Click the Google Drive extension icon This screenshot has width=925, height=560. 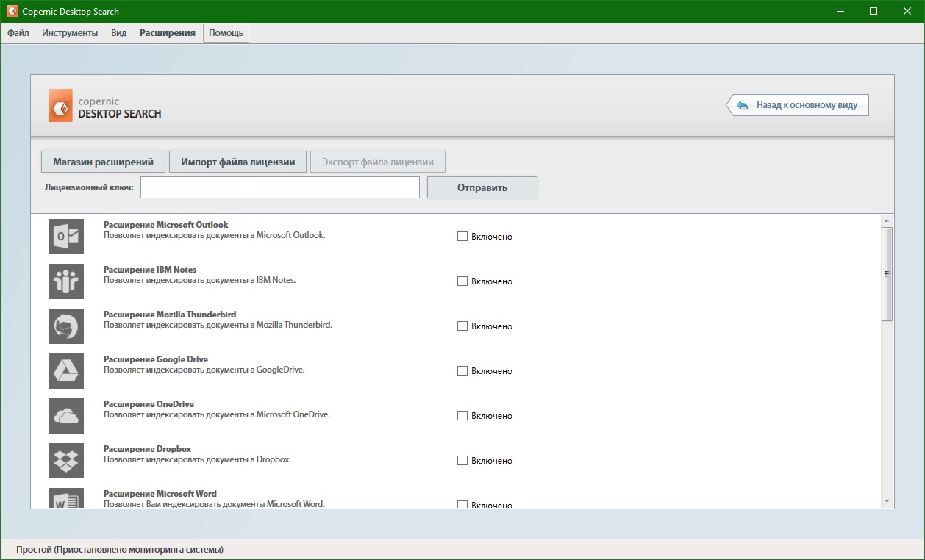click(x=66, y=371)
